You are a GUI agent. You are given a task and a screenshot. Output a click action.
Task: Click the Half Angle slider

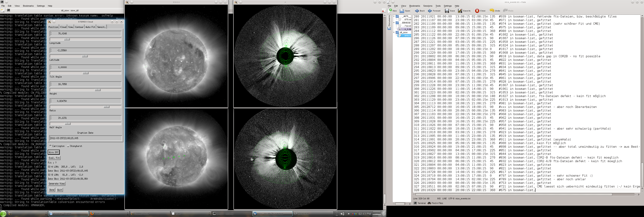pyautogui.click(x=86, y=124)
